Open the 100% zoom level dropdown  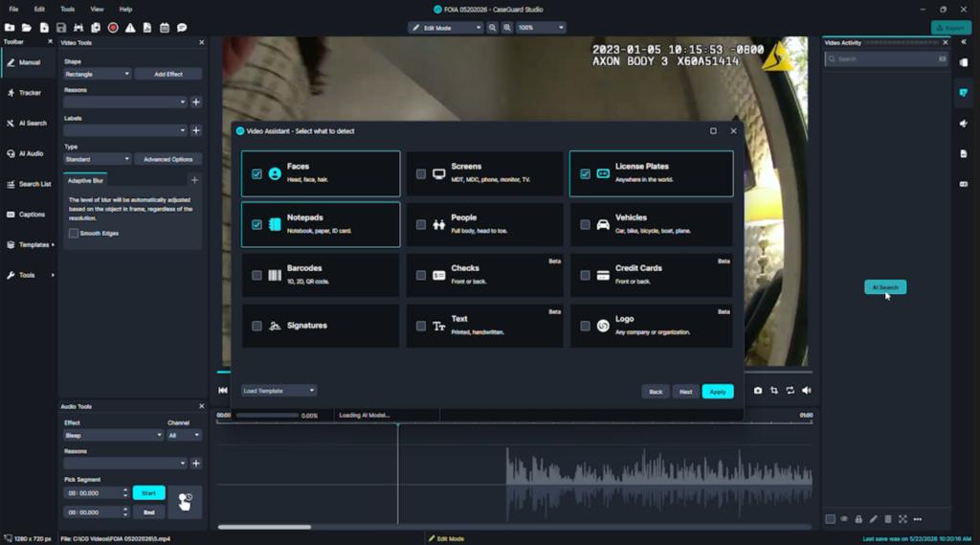541,28
